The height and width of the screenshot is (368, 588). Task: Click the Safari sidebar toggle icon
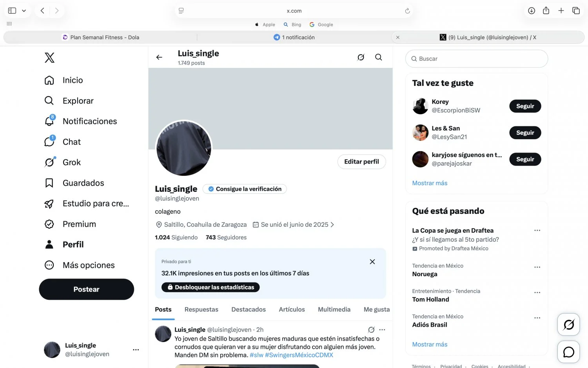pos(12,11)
